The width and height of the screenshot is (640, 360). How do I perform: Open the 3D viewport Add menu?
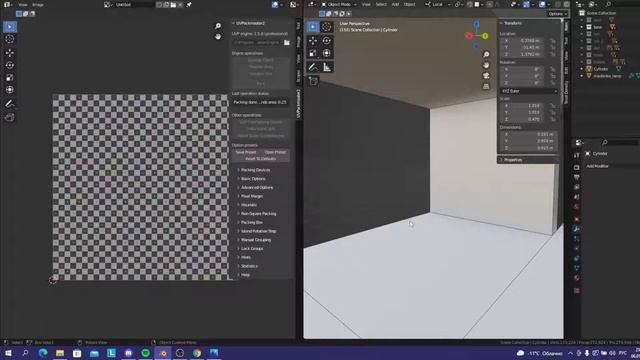coord(395,4)
